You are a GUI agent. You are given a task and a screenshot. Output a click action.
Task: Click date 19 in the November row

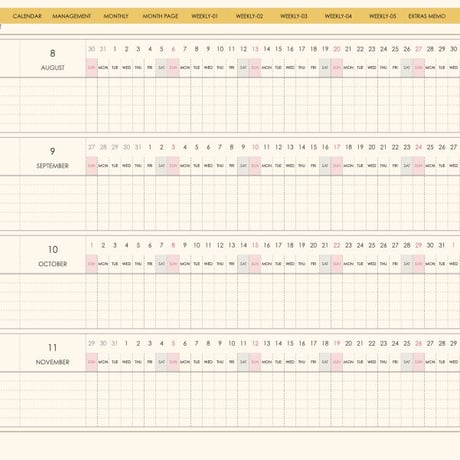337,343
